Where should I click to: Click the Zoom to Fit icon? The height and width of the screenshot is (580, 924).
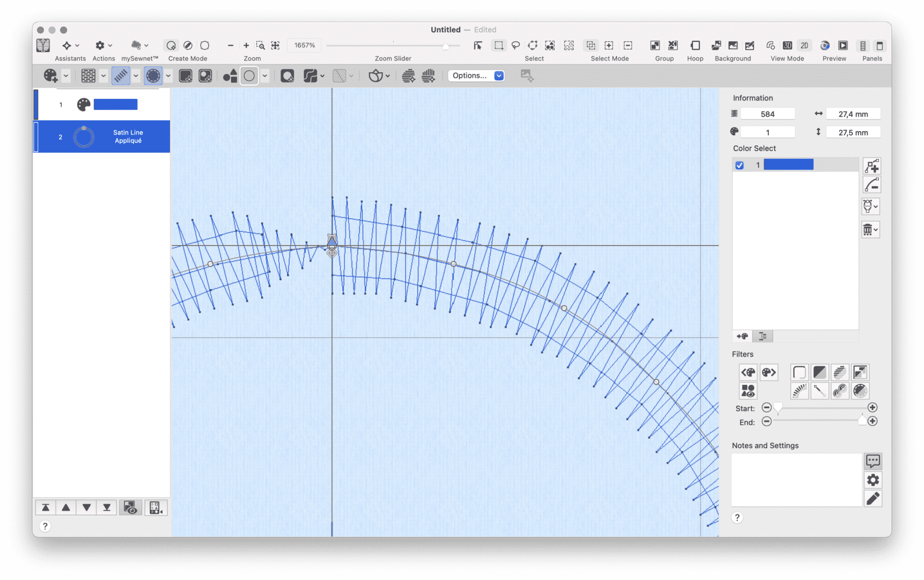275,46
